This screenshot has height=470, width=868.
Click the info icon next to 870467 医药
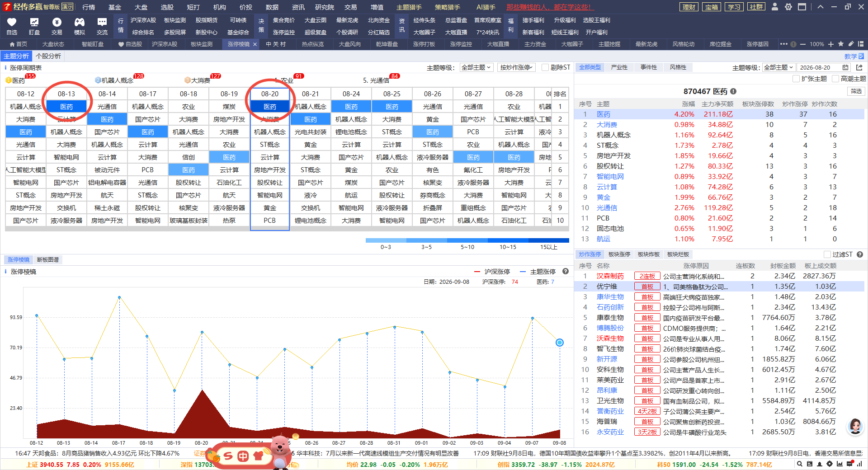[733, 91]
